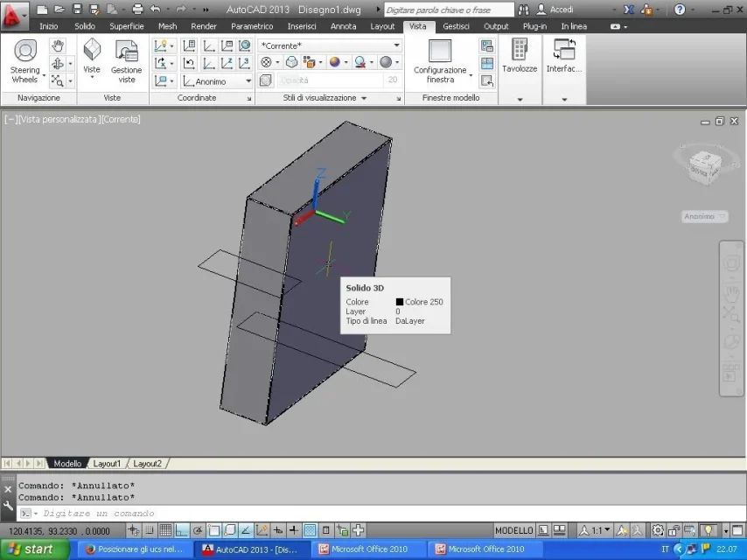Click the shadows off icon with red X
The width and height of the screenshot is (747, 560).
(x=360, y=62)
